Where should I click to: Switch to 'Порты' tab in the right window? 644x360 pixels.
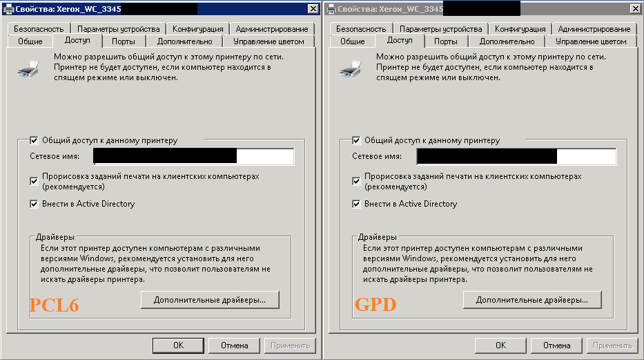[x=445, y=41]
